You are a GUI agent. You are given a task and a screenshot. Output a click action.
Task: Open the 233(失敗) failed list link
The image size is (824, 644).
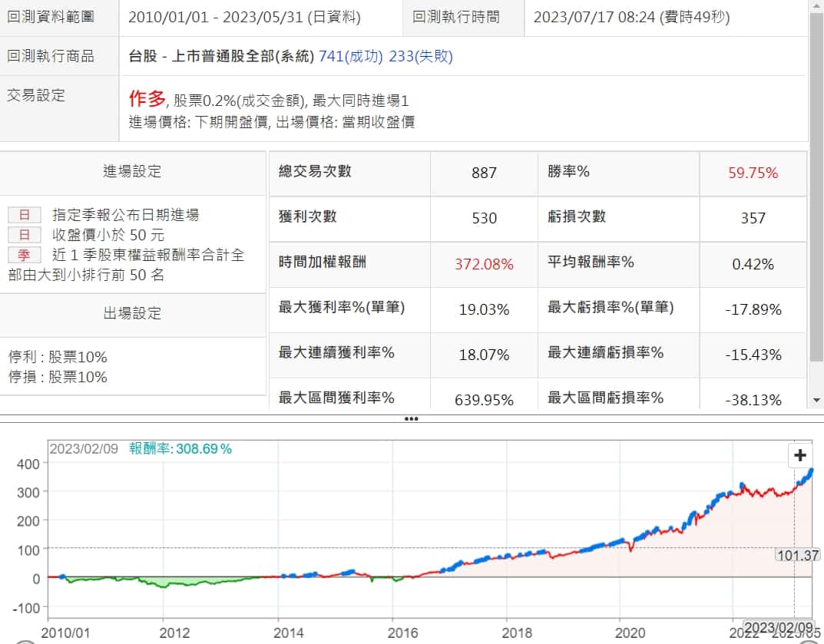coord(421,56)
